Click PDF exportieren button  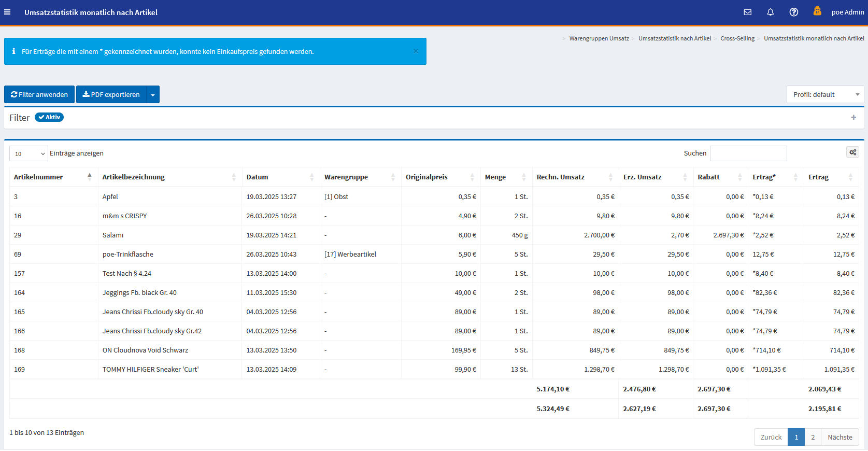(x=111, y=94)
